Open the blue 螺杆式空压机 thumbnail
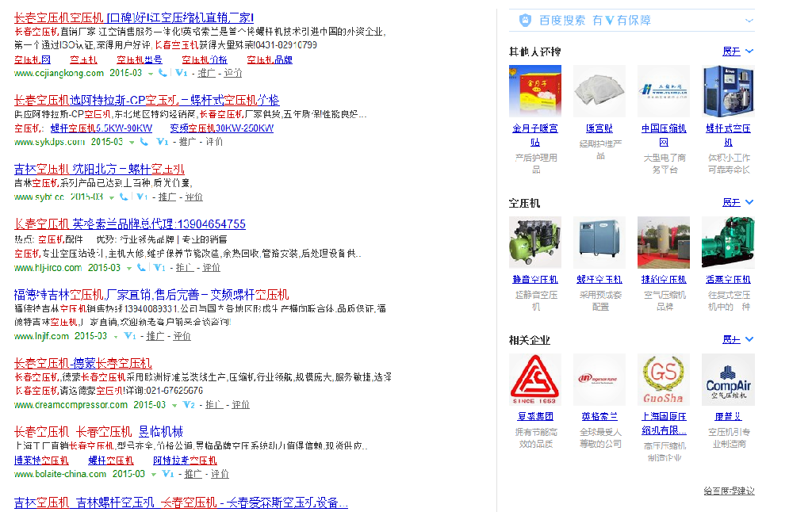 click(728, 91)
